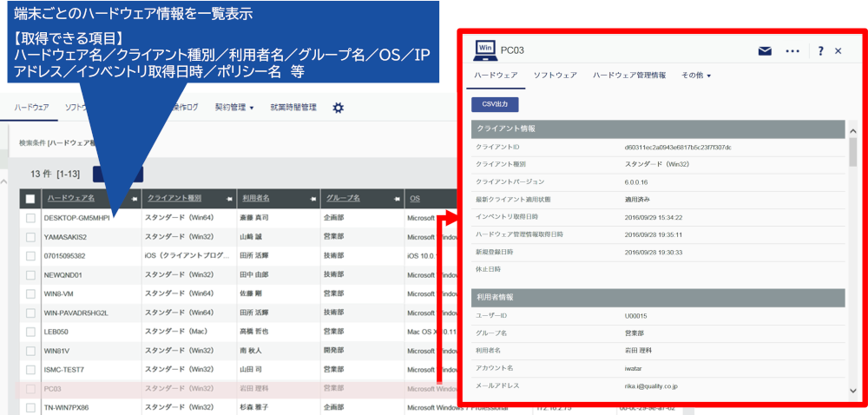This screenshot has width=868, height=415.
Task: Expand the その他 dropdown tab
Action: 695,76
